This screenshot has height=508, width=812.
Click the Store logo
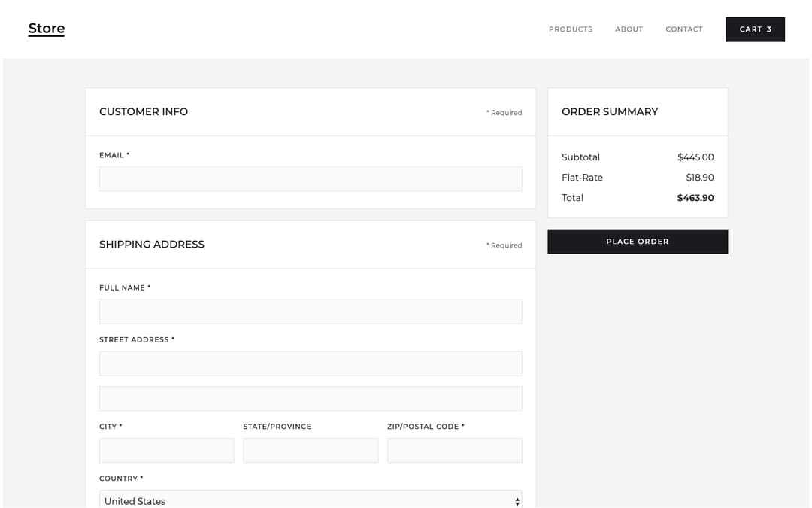(46, 28)
